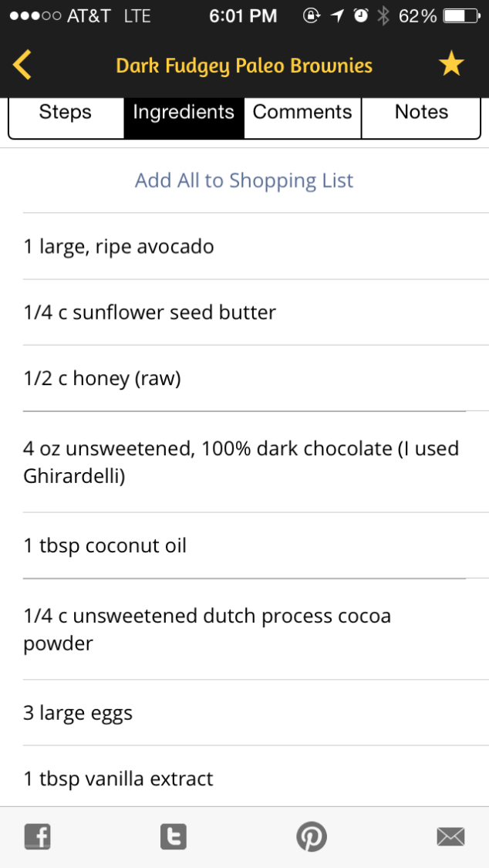Viewport: 489px width, 868px height.
Task: Tap the vanilla extract ingredient row
Action: click(244, 778)
